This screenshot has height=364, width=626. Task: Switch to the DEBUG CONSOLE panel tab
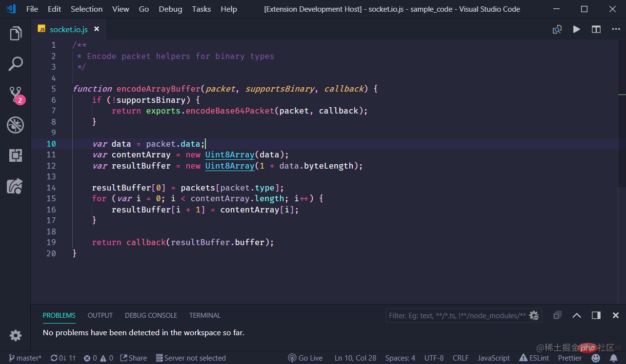151,315
